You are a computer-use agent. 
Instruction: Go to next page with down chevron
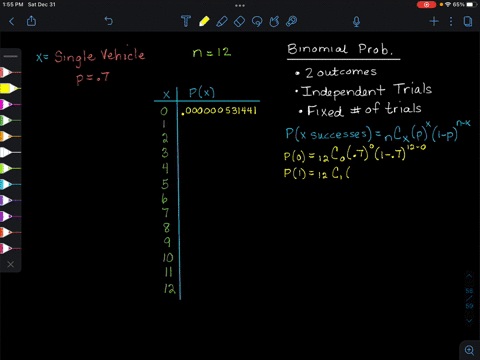pos(469,320)
